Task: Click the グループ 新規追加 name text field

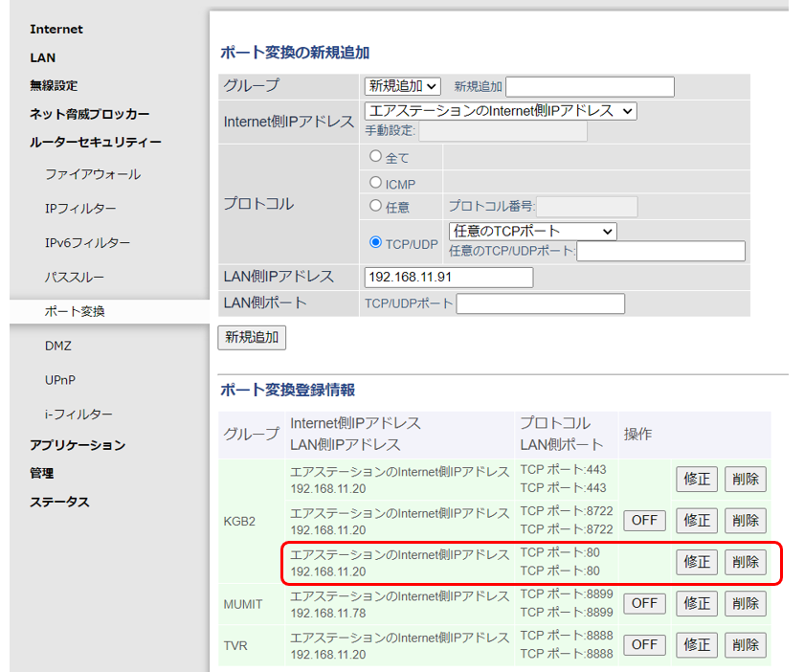Action: (x=590, y=86)
